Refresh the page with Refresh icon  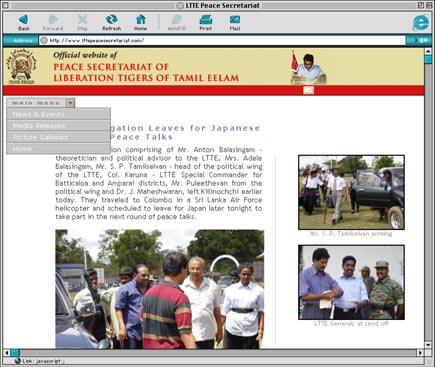pyautogui.click(x=111, y=20)
